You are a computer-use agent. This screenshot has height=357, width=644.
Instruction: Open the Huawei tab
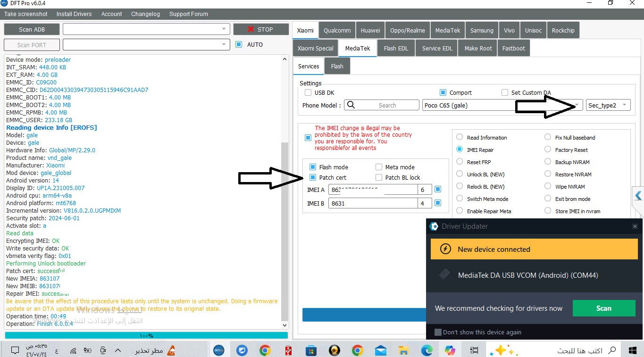click(370, 30)
